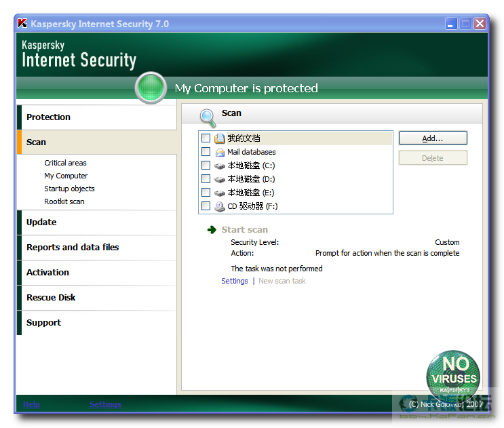Tick the 本地磁盘 (D:) checkbox
The image size is (504, 428).
(206, 178)
